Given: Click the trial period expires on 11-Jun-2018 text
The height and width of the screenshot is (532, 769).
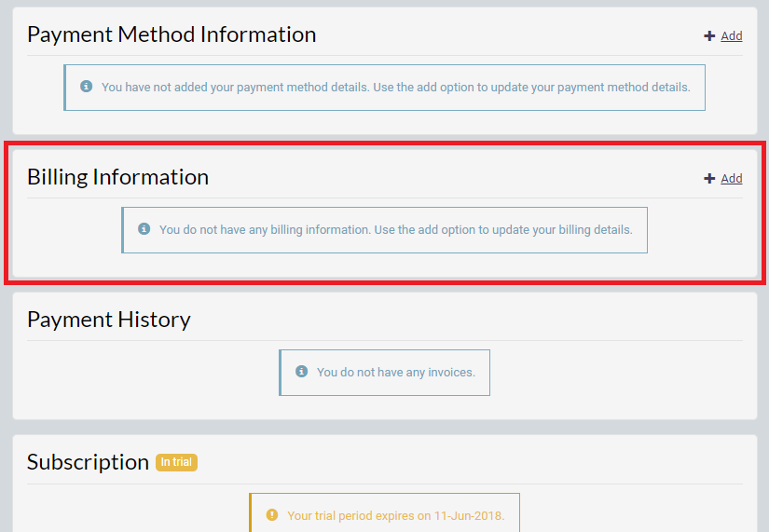Looking at the screenshot, I should coord(396,516).
